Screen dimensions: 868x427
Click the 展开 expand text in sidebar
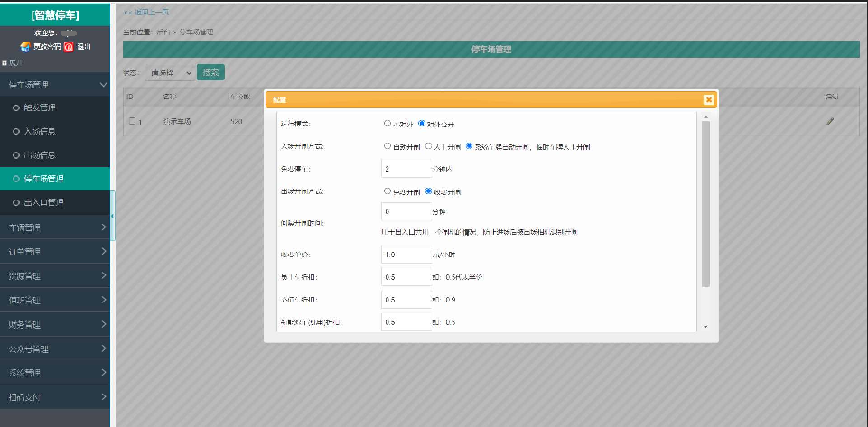[15, 63]
